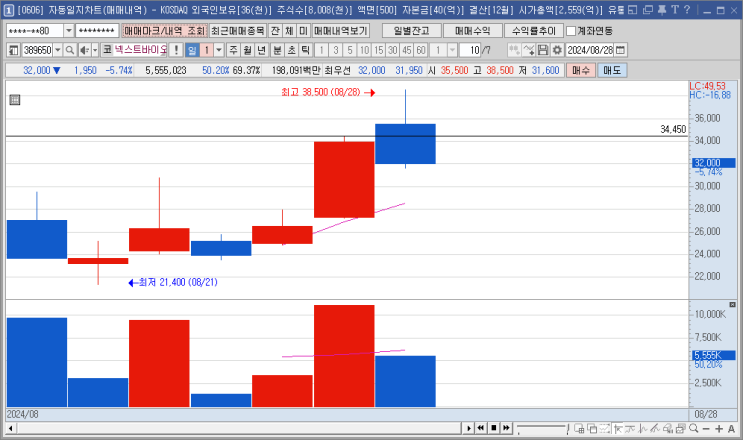
Task: Toggle the 틱 tick period button
Action: (306, 50)
